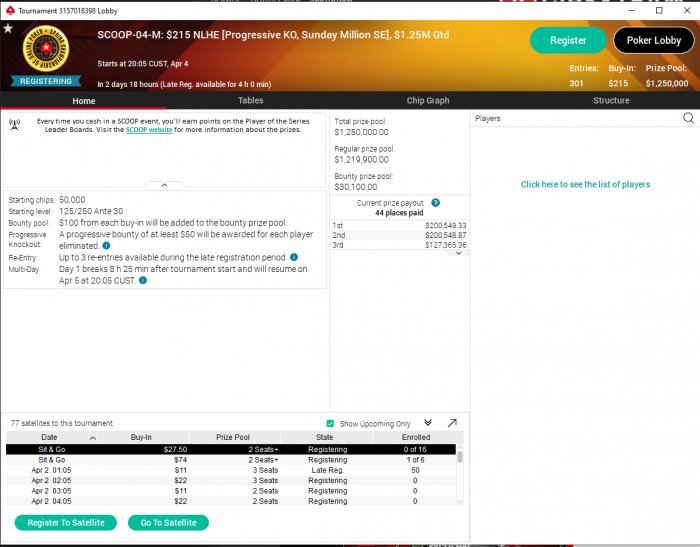
Task: Pop out satellites list arrow icon
Action: (x=452, y=423)
